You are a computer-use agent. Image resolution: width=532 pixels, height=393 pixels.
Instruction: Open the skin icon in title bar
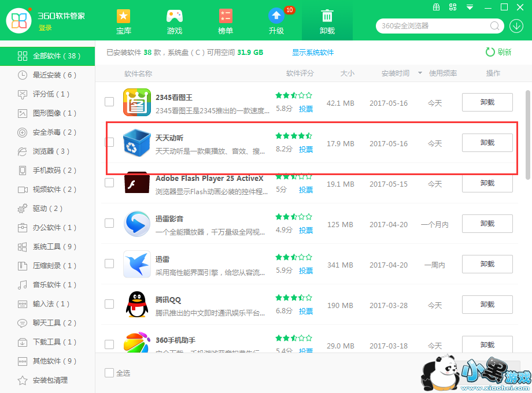[453, 7]
